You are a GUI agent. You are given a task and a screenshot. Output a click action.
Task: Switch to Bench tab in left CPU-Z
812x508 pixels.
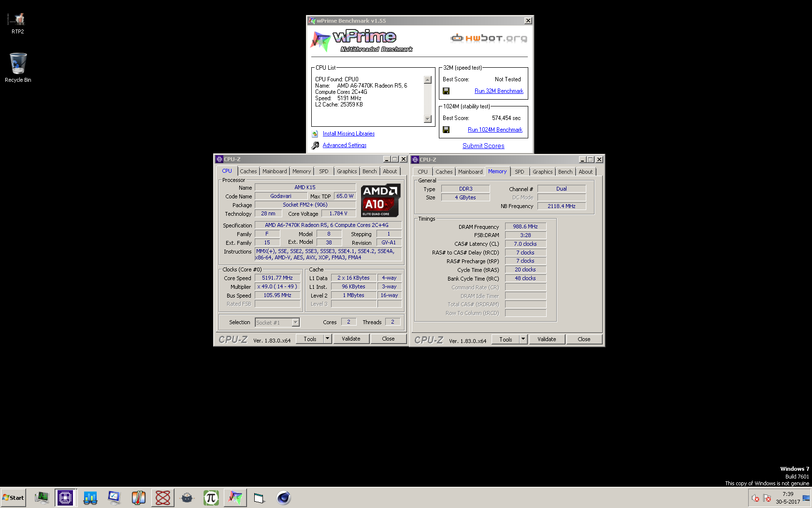pyautogui.click(x=370, y=171)
